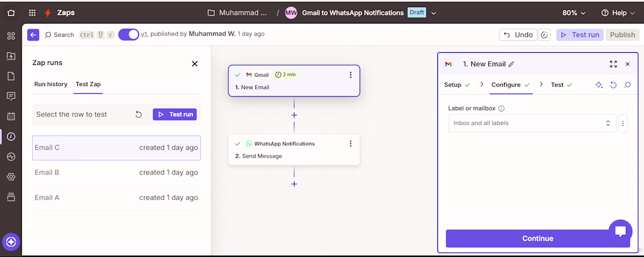Screen dimensions: 644x257
Task: Open the sidebar dashboard grid icon
Action: click(x=11, y=36)
